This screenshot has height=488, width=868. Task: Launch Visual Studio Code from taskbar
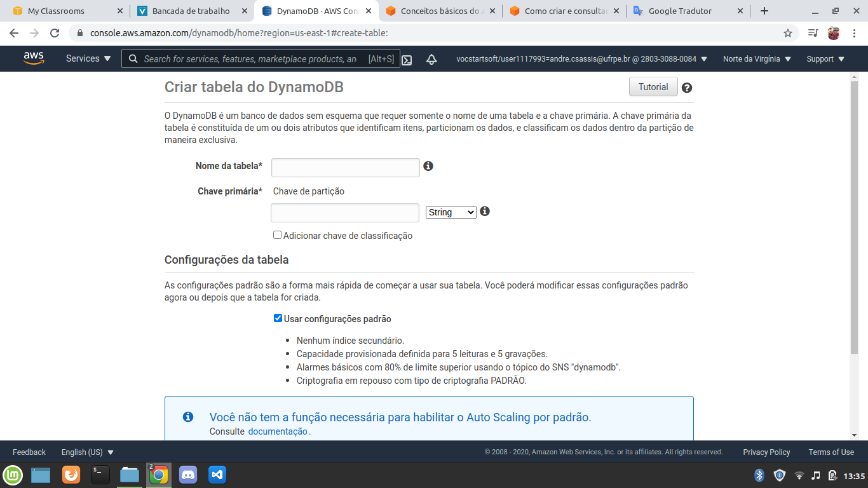[x=217, y=475]
